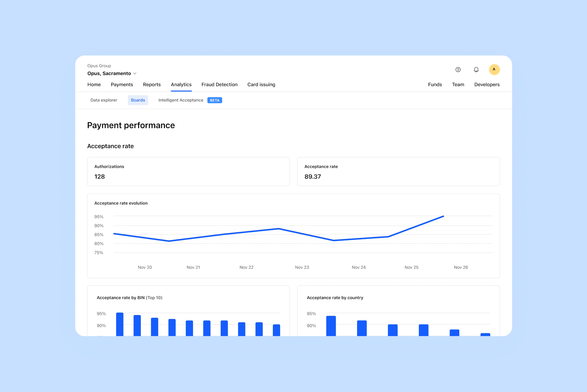Select the Boards sub-tab
This screenshot has height=392, width=587.
pos(138,100)
